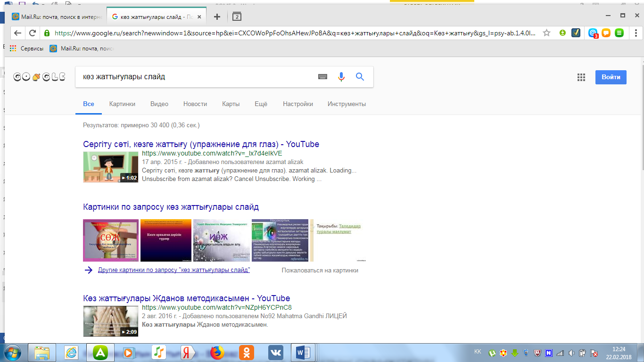644x362 pixels.
Task: Open the СӨЖ image thumbnail
Action: (x=111, y=240)
